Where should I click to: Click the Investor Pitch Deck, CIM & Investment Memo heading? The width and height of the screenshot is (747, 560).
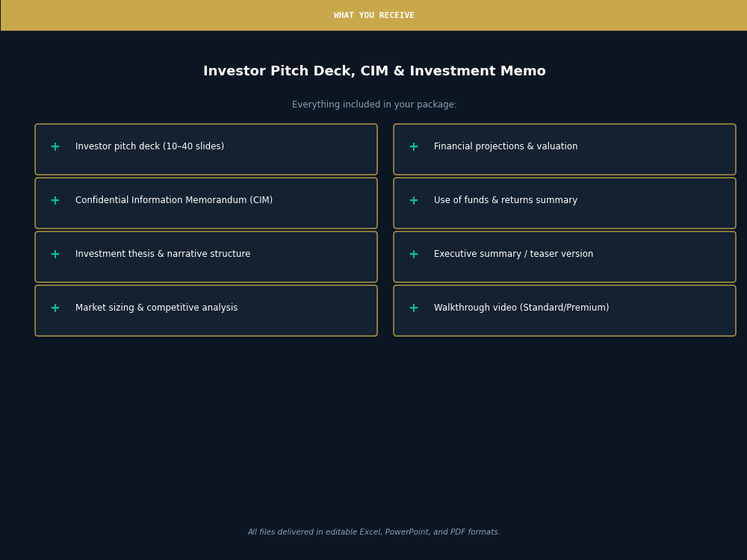click(x=374, y=71)
